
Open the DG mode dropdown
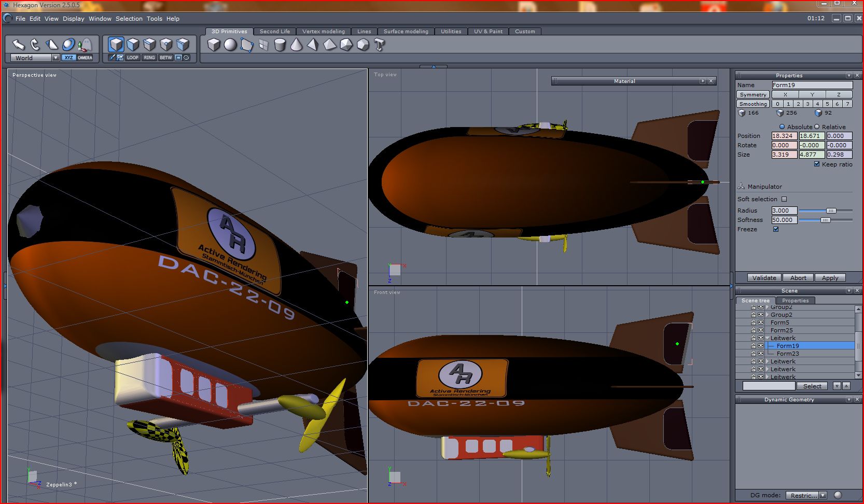pyautogui.click(x=823, y=495)
